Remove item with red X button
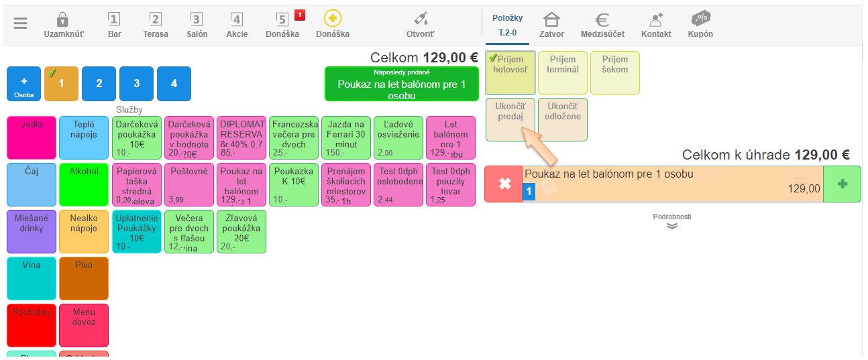This screenshot has width=868, height=360. (x=504, y=184)
